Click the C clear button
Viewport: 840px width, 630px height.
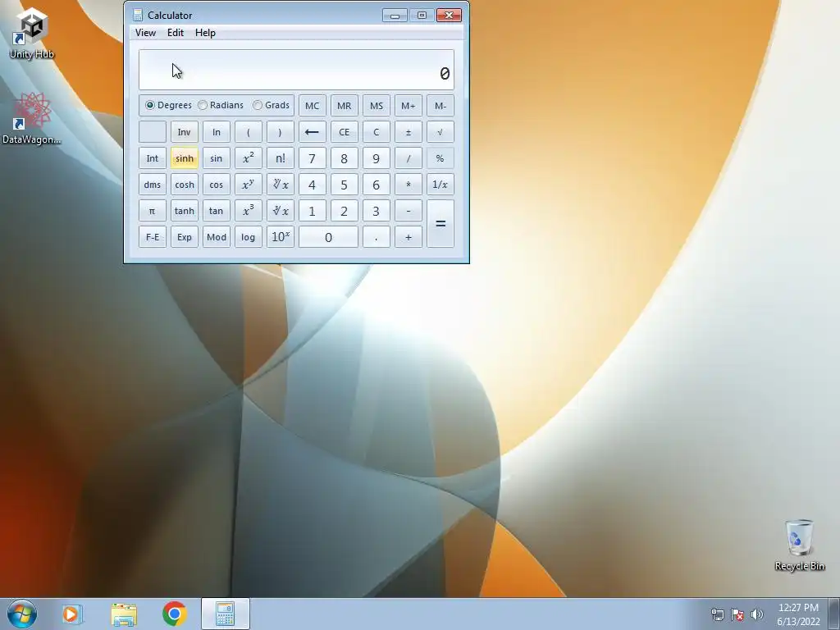point(376,132)
